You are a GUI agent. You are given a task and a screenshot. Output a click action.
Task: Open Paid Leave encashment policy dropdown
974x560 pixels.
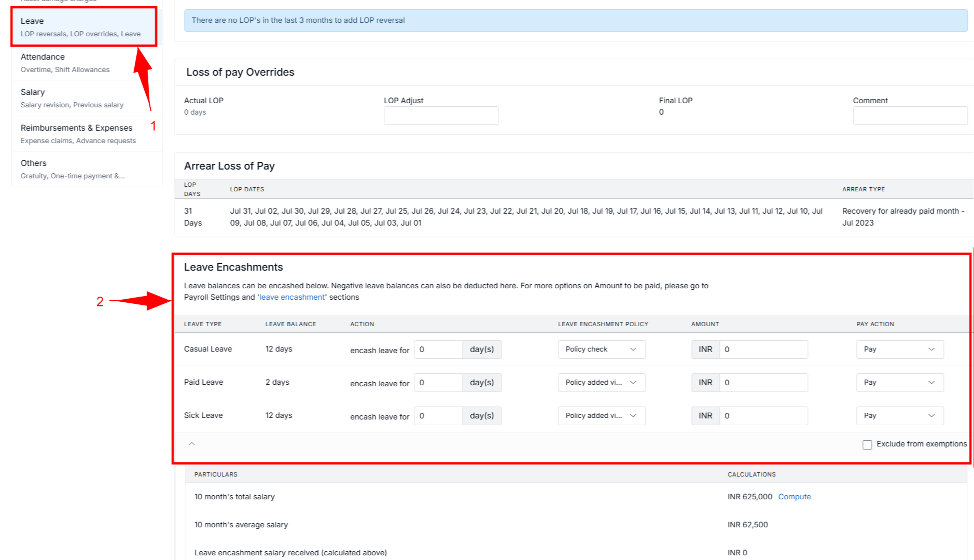coord(601,383)
